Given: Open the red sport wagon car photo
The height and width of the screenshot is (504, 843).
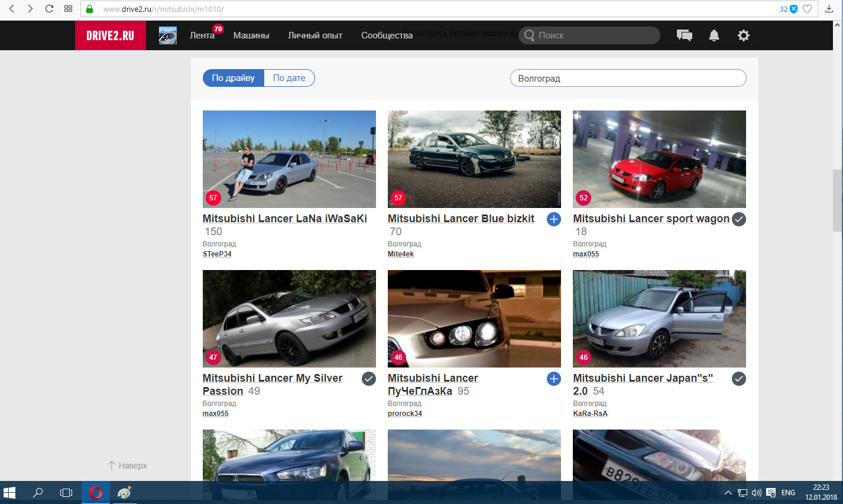Looking at the screenshot, I should 659,159.
